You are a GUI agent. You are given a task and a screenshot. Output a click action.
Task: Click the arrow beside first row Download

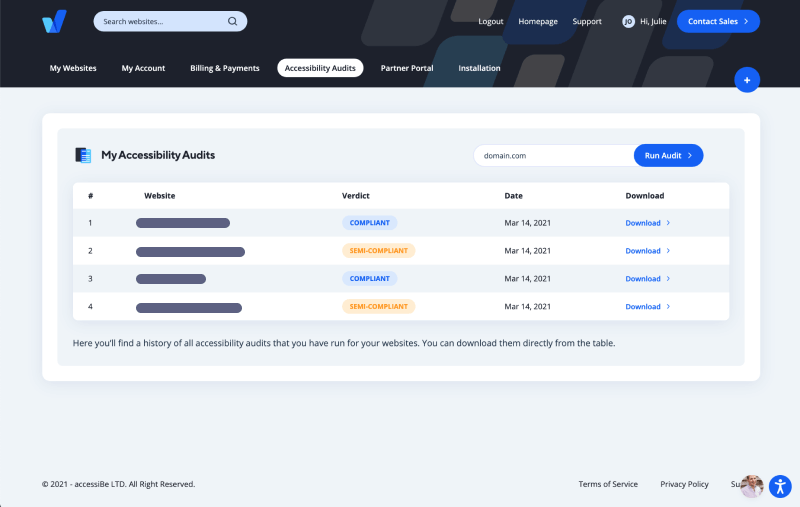coord(668,223)
